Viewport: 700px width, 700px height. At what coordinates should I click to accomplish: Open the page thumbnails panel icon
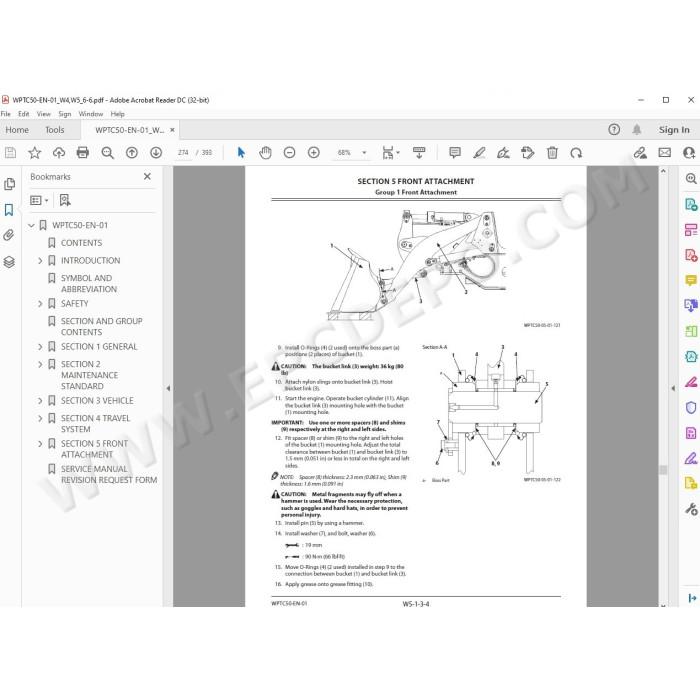(x=9, y=184)
